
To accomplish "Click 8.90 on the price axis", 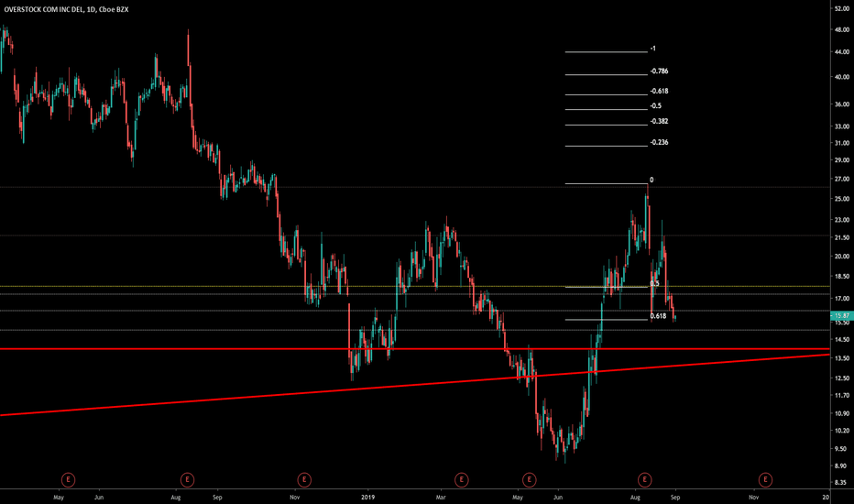I will [842, 466].
